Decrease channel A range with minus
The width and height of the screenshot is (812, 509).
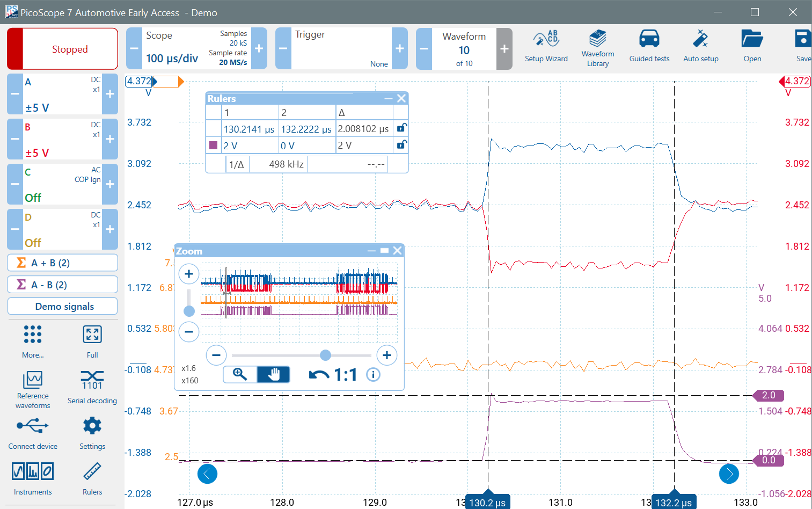pyautogui.click(x=15, y=94)
